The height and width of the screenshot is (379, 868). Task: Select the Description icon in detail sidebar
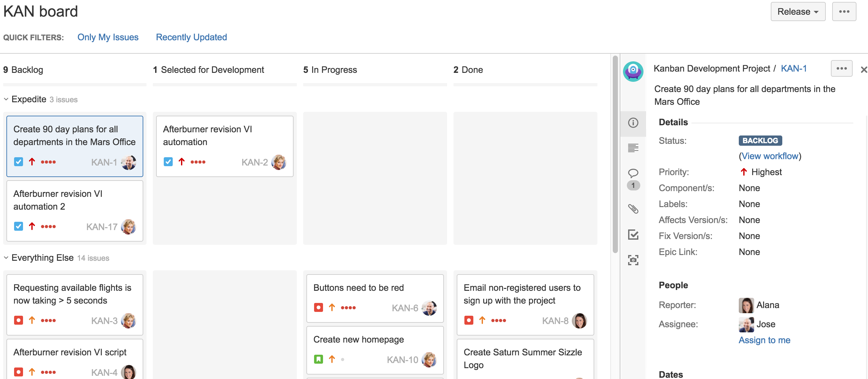coord(634,147)
